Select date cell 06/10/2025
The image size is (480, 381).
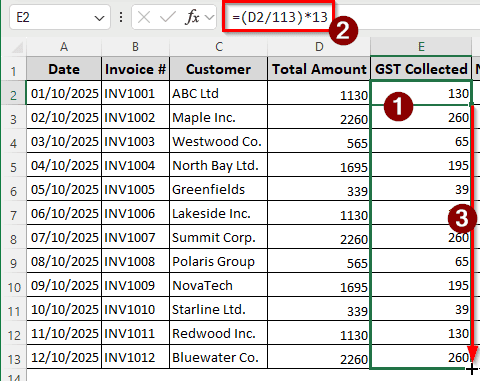click(64, 213)
